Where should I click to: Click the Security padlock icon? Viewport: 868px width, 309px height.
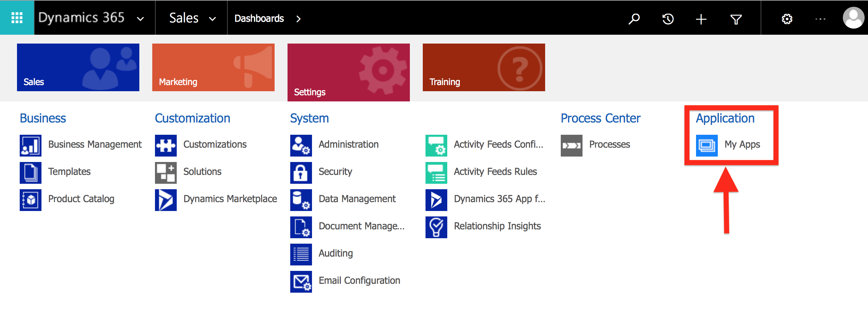click(301, 173)
